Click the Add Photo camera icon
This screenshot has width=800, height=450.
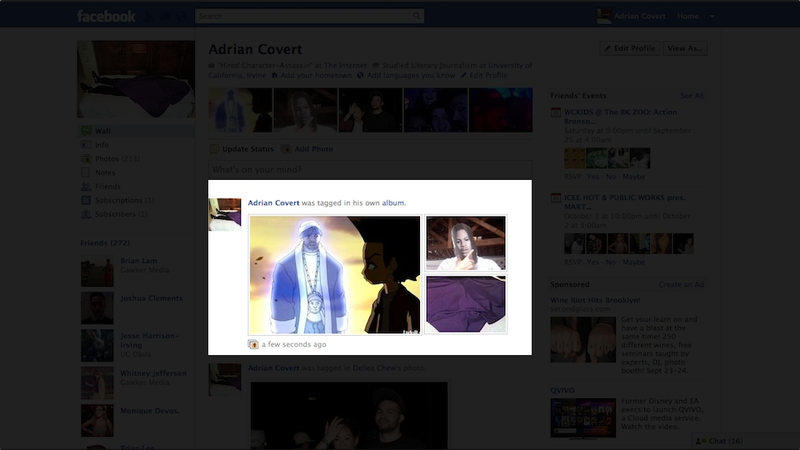pos(286,149)
